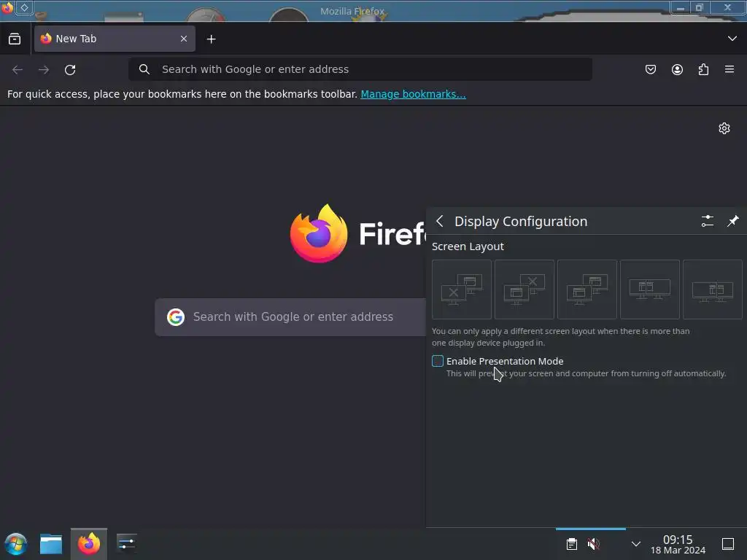
Task: Activate Firefox taskbar entry
Action: coord(88,544)
